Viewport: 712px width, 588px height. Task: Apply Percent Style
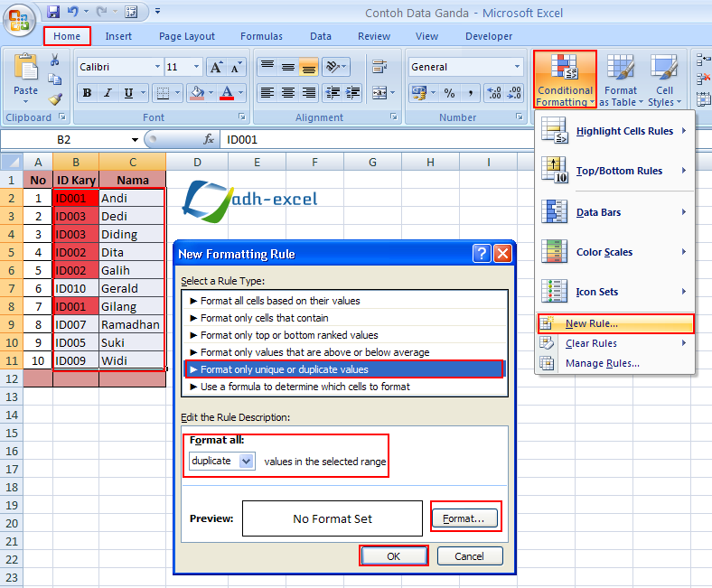(450, 93)
